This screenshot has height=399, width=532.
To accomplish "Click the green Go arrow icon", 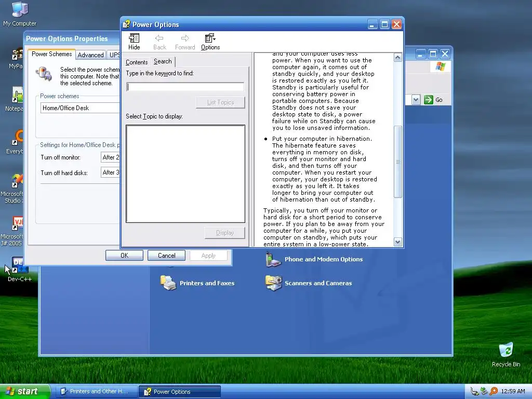I will coord(429,100).
